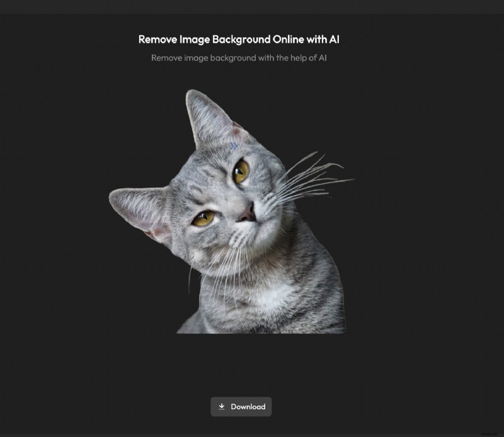Click the Download button

pos(242,407)
